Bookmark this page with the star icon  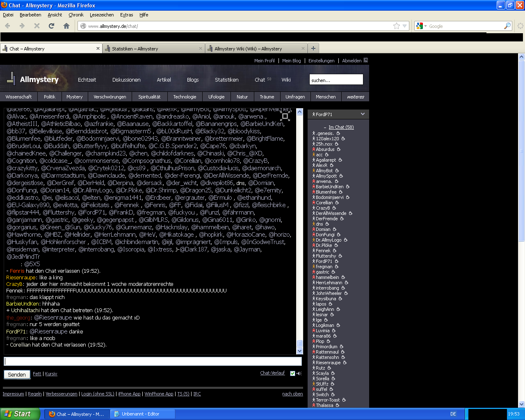tap(396, 26)
